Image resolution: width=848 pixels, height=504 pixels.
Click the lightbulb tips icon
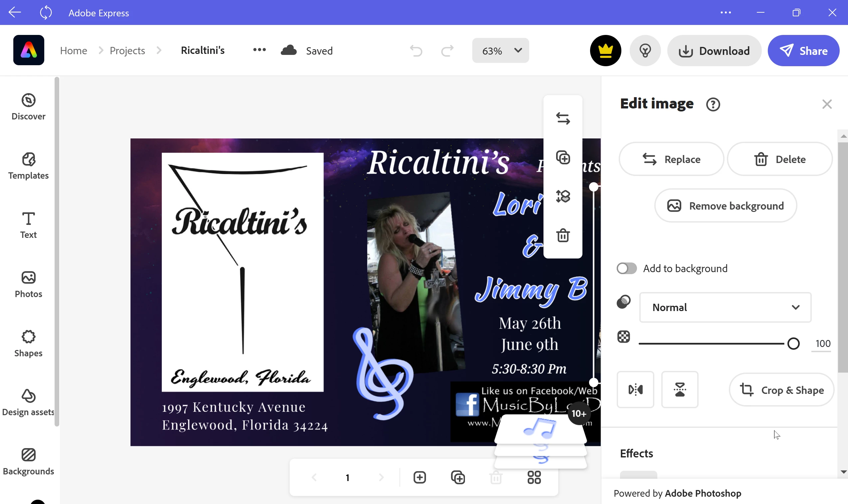(645, 51)
